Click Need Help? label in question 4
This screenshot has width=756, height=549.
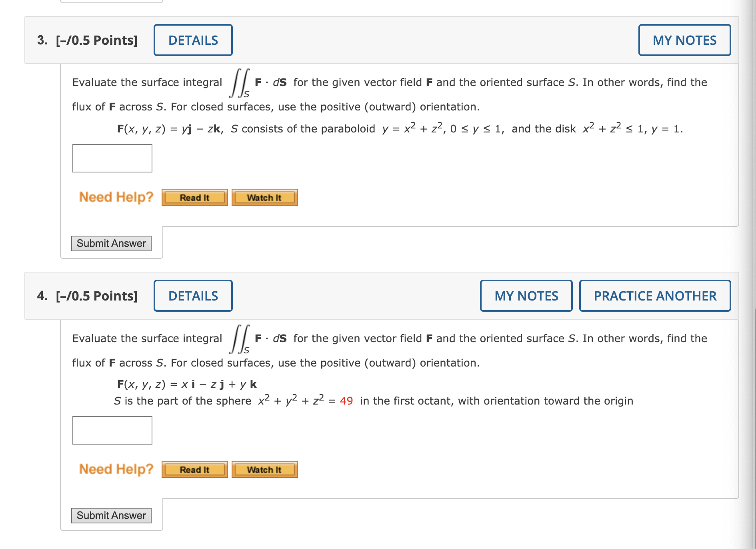pos(116,469)
